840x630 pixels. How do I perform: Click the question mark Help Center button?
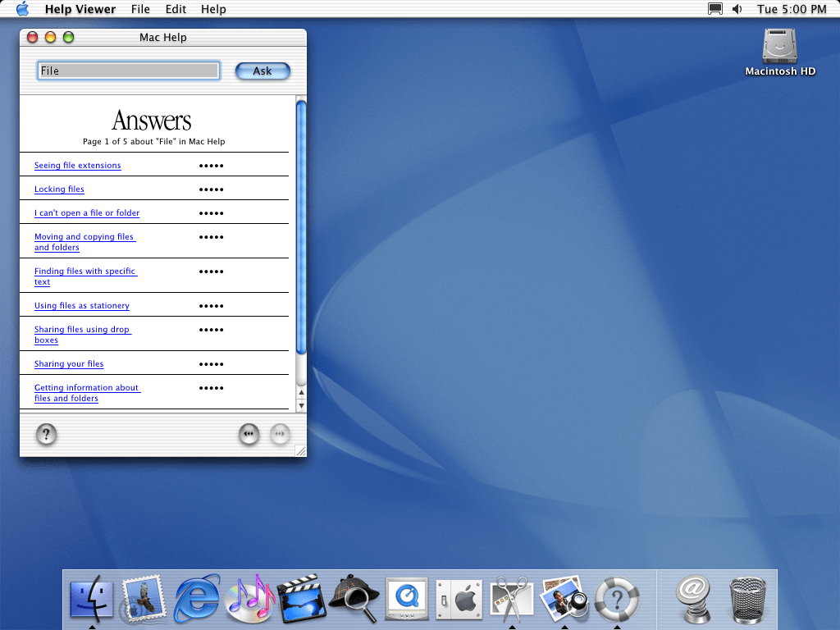(47, 434)
